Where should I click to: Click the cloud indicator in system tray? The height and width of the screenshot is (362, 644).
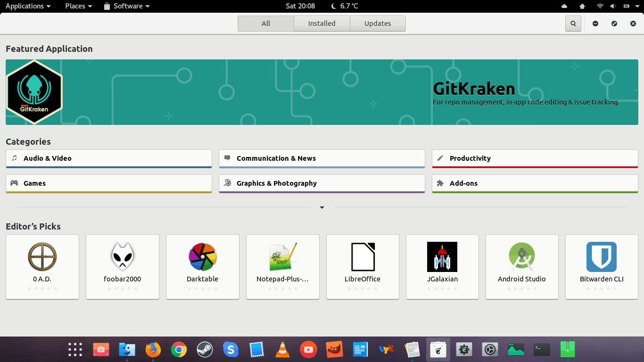point(565,6)
